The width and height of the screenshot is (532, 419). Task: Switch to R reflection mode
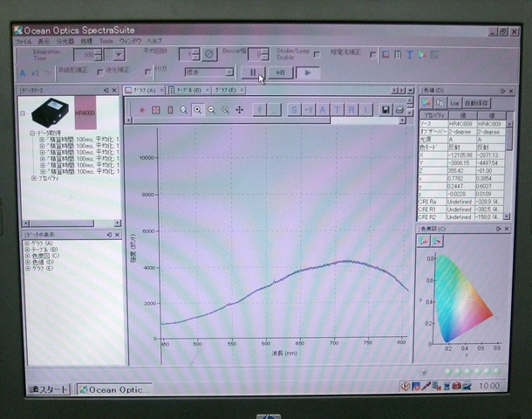coord(351,110)
